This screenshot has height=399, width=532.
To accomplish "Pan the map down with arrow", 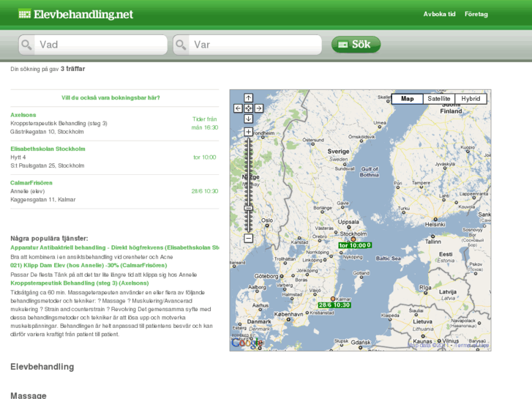I will click(248, 119).
